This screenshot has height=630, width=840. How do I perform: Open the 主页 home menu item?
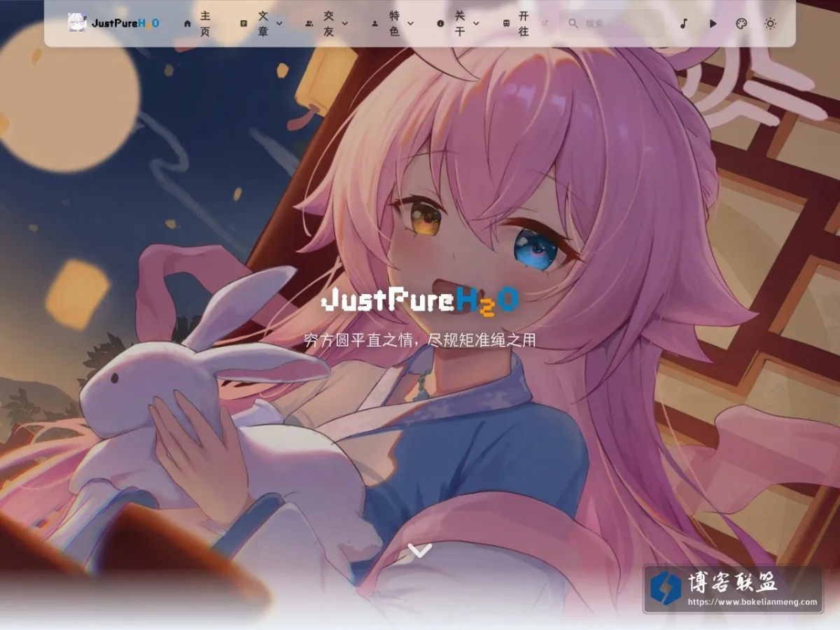click(197, 23)
